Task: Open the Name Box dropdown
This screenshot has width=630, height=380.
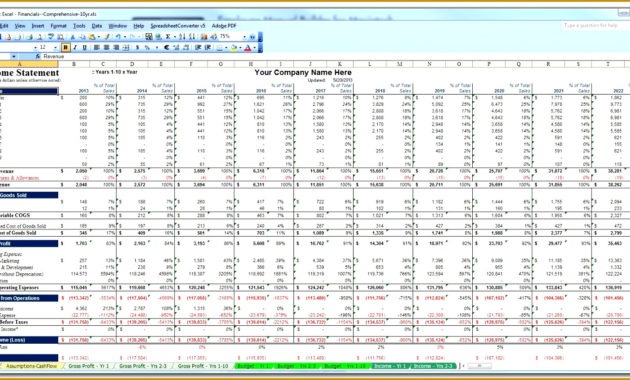Action: coord(14,57)
